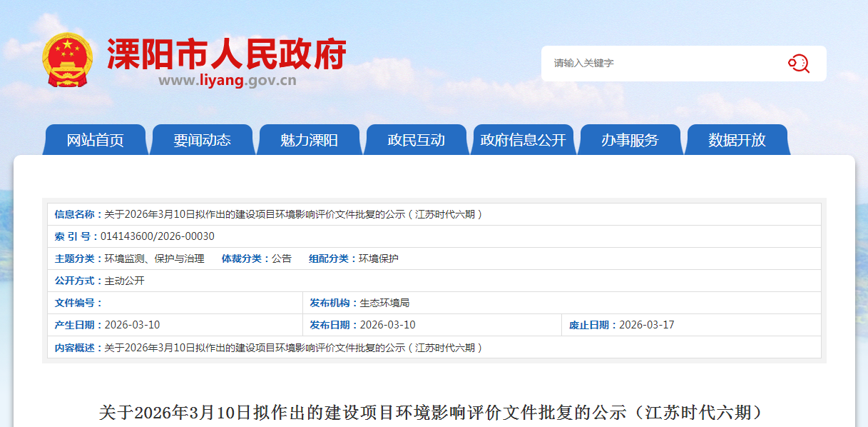The height and width of the screenshot is (427, 868).
Task: Click the 废止日期 value 2026-03-17
Action: tap(646, 325)
